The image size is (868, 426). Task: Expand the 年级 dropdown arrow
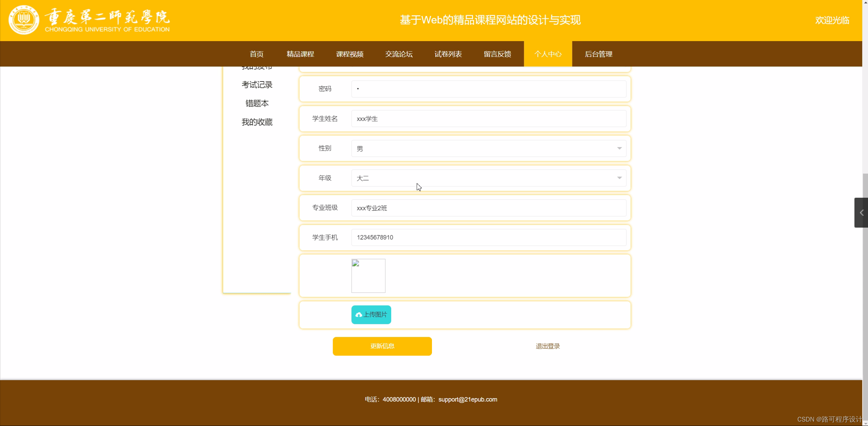(619, 178)
